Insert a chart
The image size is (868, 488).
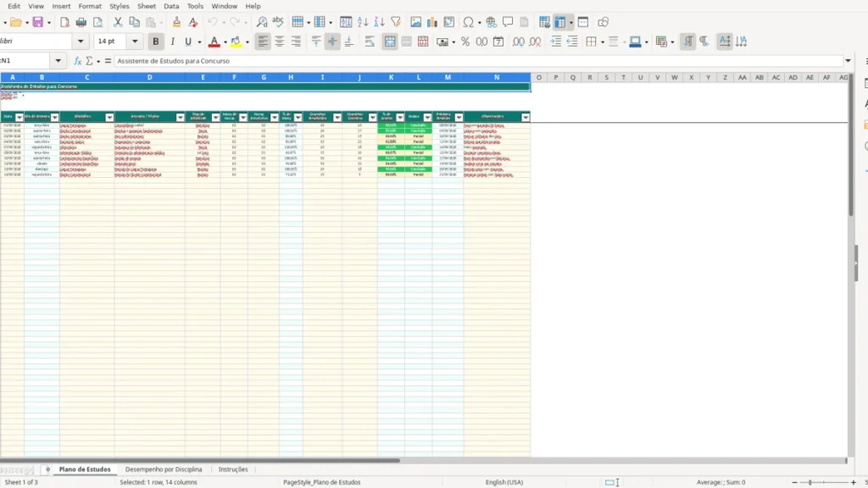click(432, 22)
